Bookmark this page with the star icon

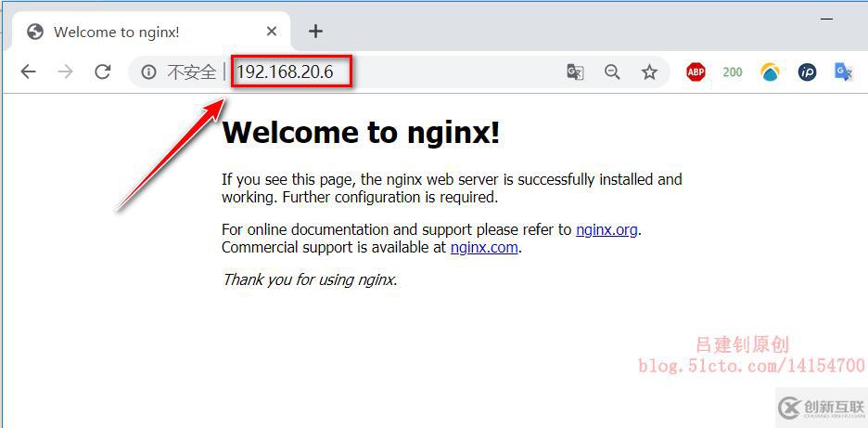pos(649,72)
